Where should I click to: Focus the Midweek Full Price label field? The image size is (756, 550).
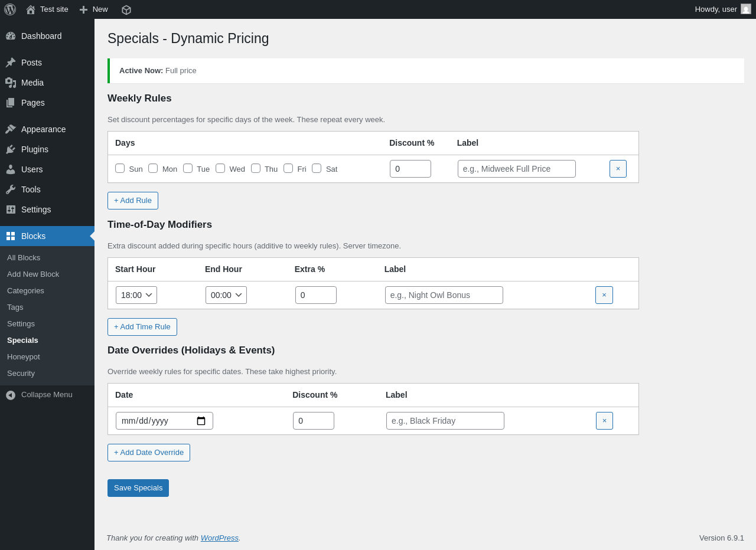pyautogui.click(x=517, y=169)
